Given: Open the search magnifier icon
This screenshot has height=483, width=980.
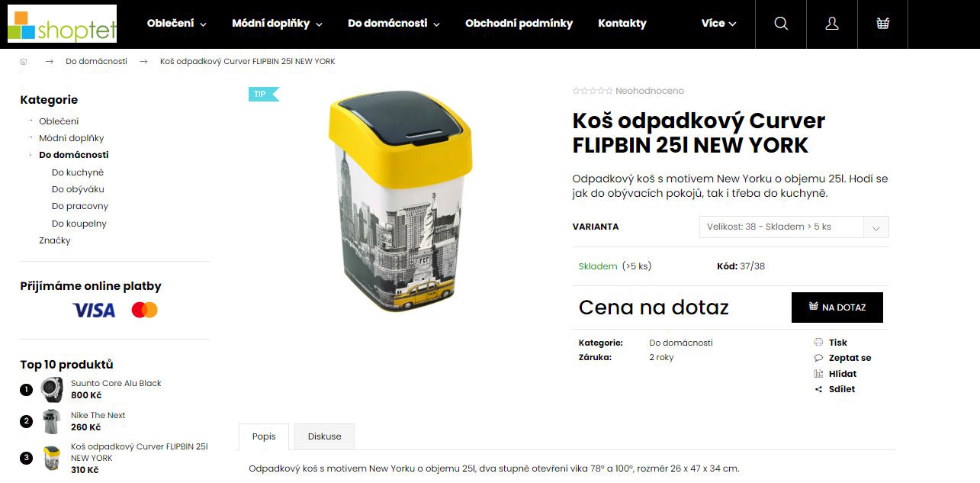Looking at the screenshot, I should pos(780,24).
